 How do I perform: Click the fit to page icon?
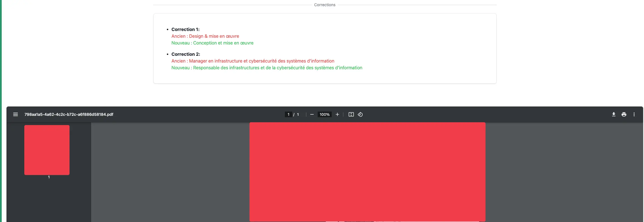(x=351, y=114)
